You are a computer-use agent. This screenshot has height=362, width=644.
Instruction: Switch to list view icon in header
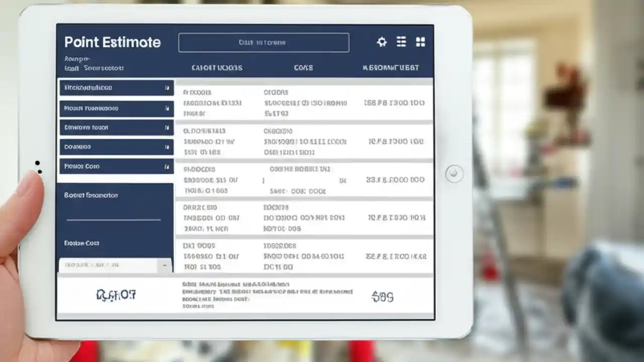click(x=401, y=42)
